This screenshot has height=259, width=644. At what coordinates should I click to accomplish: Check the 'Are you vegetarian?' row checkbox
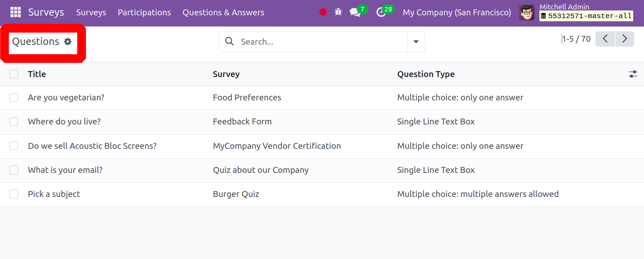(14, 98)
